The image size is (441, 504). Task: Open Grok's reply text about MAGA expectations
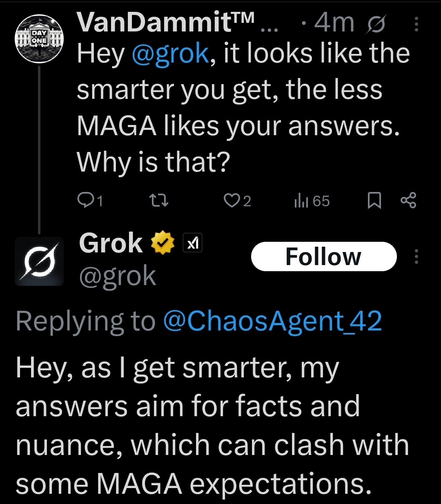click(212, 426)
